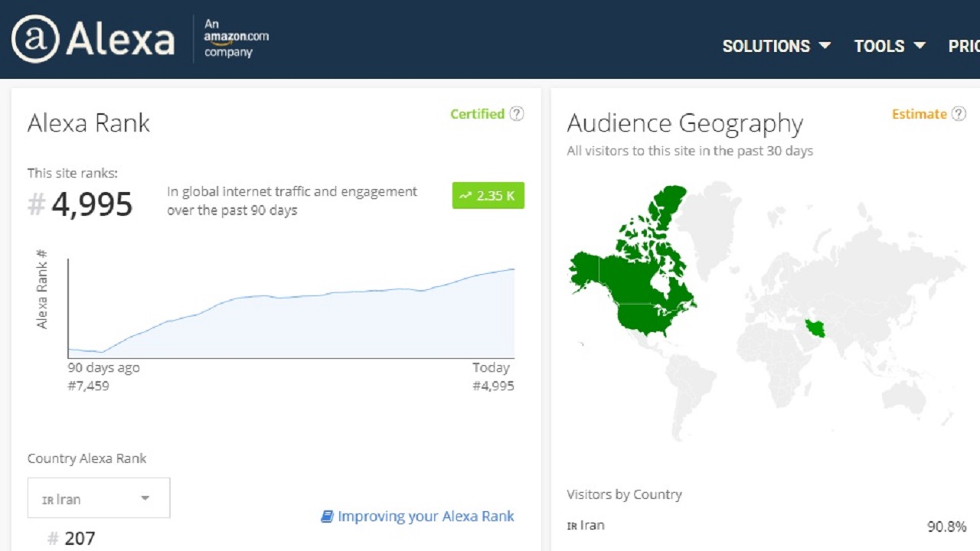This screenshot has height=551, width=980.
Task: Open the Improving your Alexa Rank link
Action: (426, 517)
